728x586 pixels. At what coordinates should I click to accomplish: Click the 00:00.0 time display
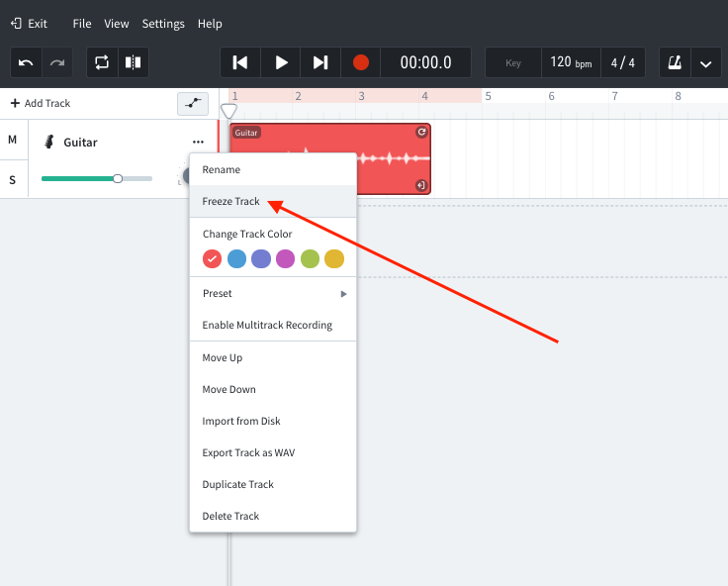point(425,62)
